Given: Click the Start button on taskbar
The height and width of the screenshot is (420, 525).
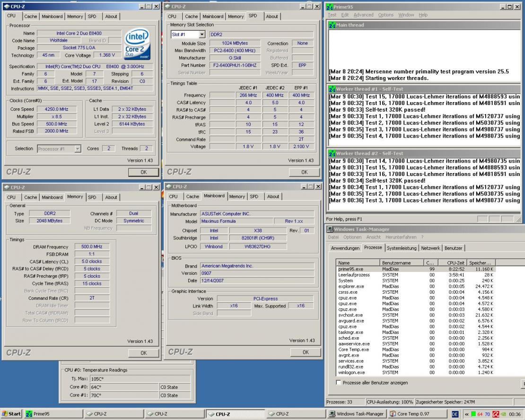Looking at the screenshot, I should click(11, 414).
